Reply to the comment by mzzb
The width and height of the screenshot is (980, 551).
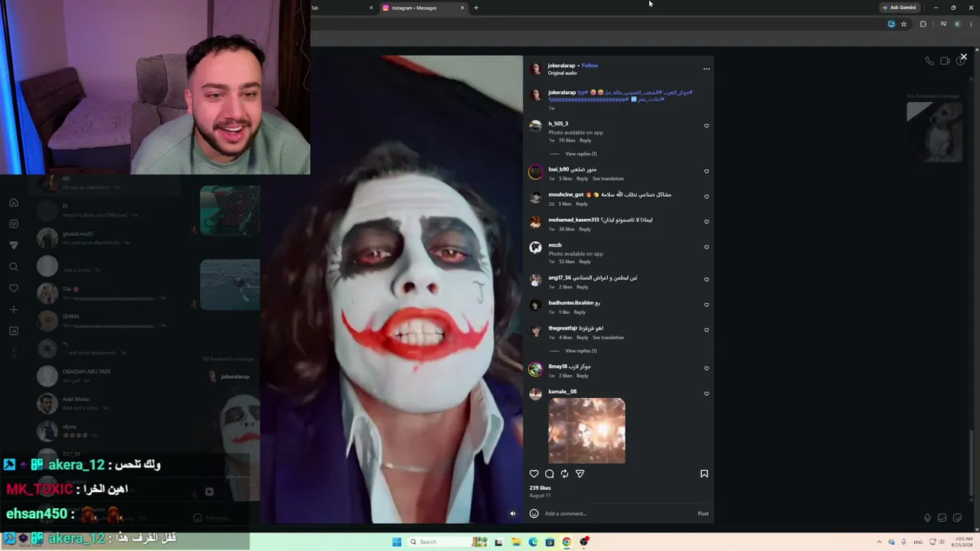(x=585, y=262)
